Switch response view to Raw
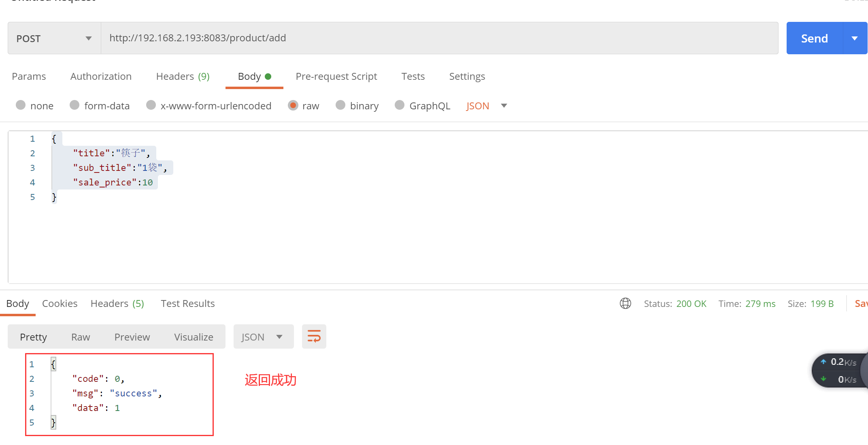 coord(81,337)
